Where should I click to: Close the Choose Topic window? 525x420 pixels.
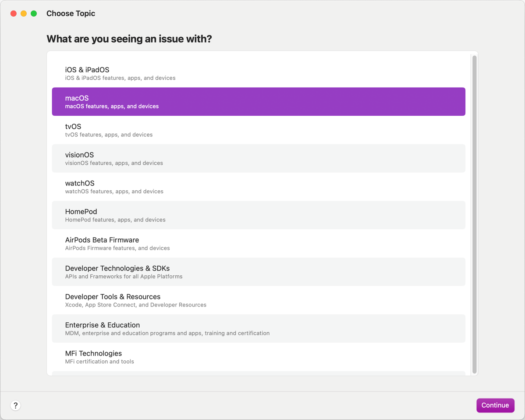click(x=14, y=14)
